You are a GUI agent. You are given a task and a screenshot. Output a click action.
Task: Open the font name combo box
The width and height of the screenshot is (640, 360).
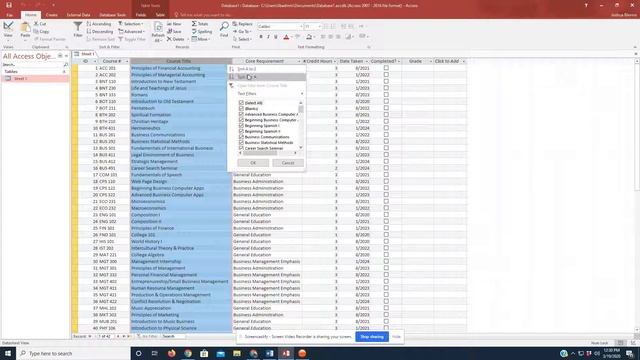pos(280,27)
